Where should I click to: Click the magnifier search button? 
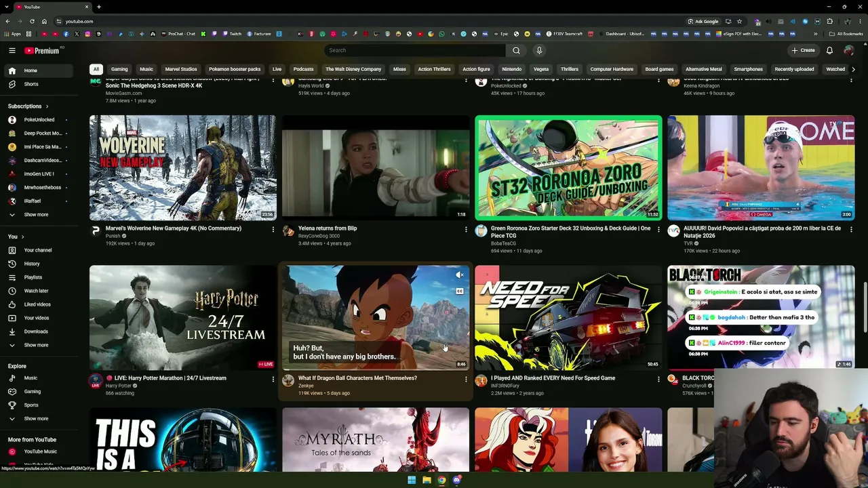click(516, 50)
